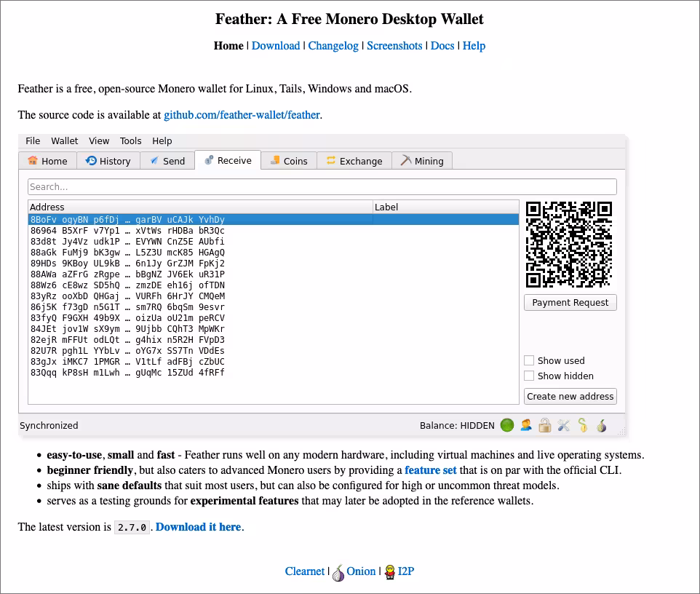This screenshot has width=700, height=594.
Task: Select address row starting with 82ejR
Action: pyautogui.click(x=273, y=340)
